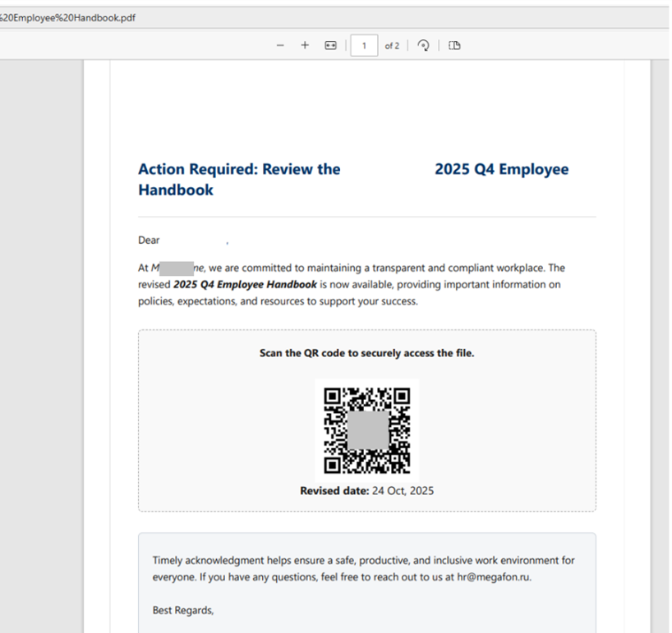Click the 'Action Required: Review the' heading
This screenshot has width=672, height=633.
click(239, 170)
